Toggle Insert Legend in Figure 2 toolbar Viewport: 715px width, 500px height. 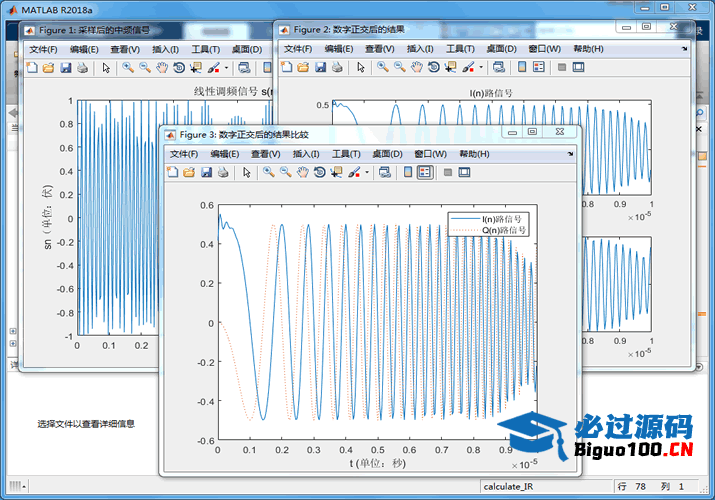pyautogui.click(x=539, y=67)
